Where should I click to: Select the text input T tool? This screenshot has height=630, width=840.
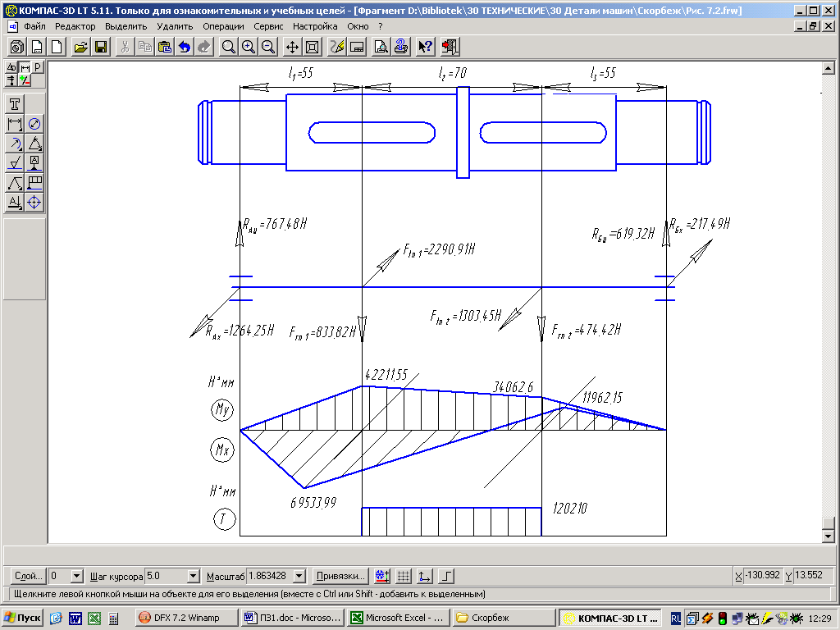(15, 104)
